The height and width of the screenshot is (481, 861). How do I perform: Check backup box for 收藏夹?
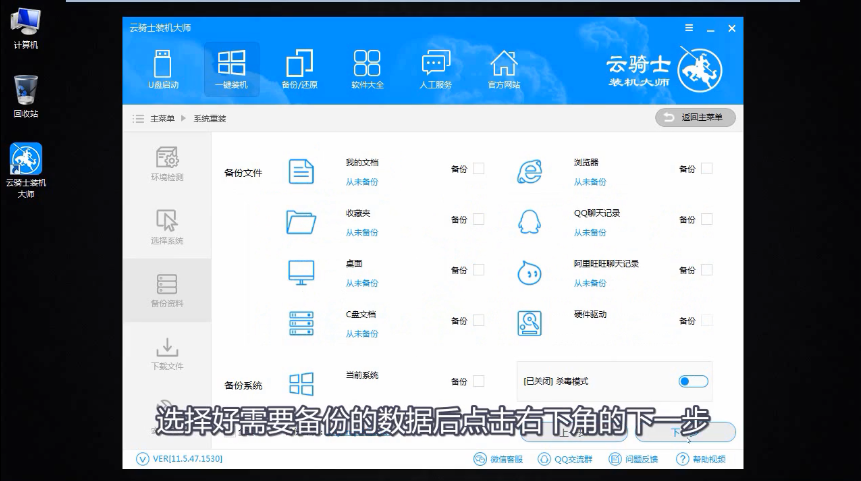tap(479, 219)
